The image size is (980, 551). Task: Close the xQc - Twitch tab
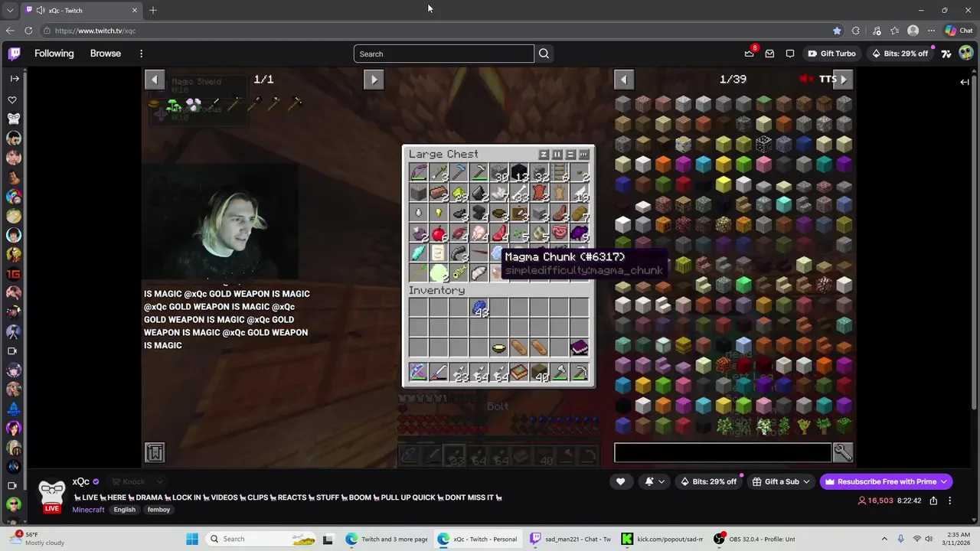(x=135, y=10)
